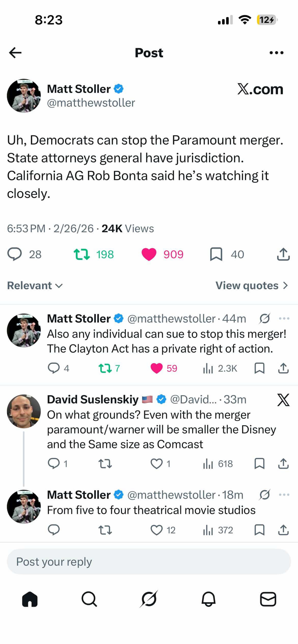
Task: Toggle the like heart showing 909
Action: [x=149, y=254]
